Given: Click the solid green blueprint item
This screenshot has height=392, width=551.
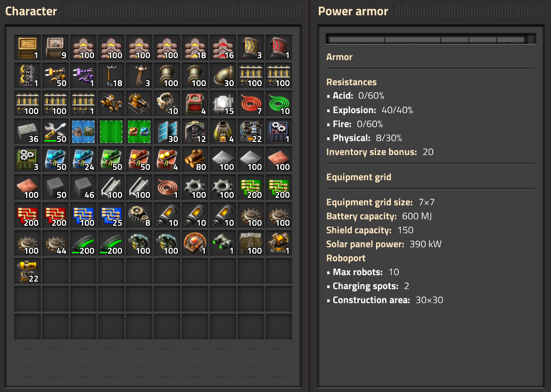Looking at the screenshot, I should 111,132.
